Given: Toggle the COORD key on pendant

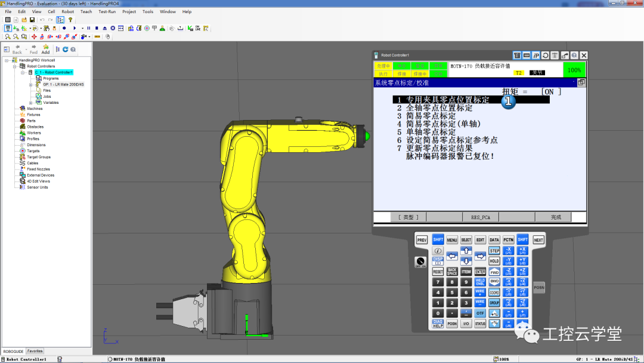Looking at the screenshot, I should click(x=494, y=293).
